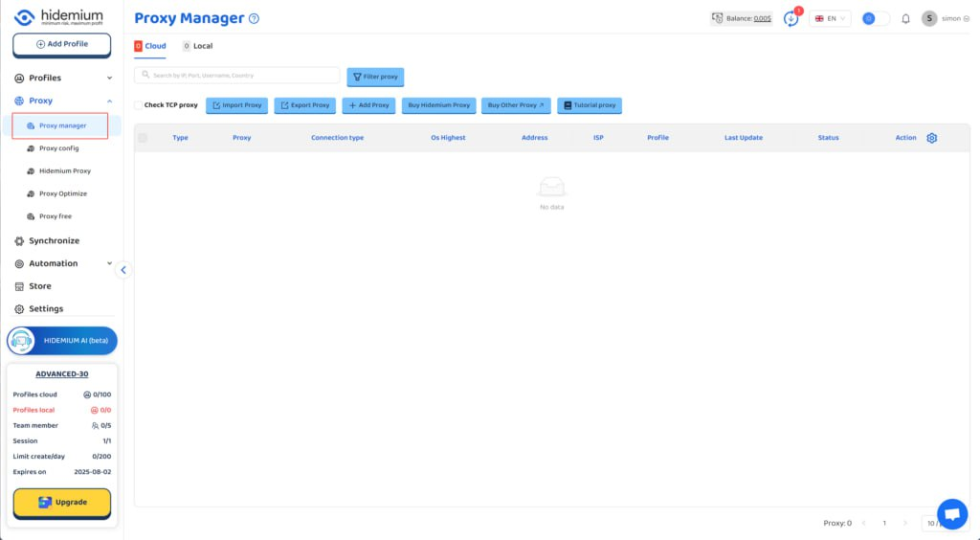Switch to the Local tab

pos(197,46)
